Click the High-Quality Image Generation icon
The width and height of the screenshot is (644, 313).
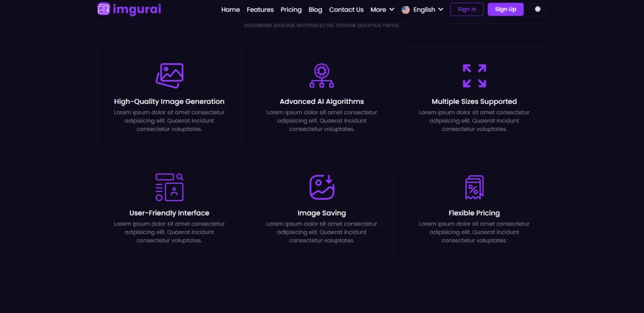(x=169, y=76)
